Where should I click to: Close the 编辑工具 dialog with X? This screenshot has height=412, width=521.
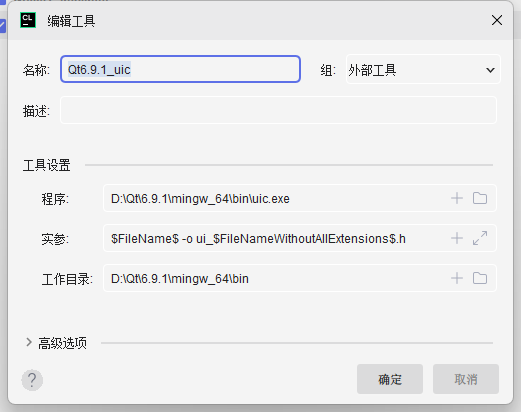point(497,20)
